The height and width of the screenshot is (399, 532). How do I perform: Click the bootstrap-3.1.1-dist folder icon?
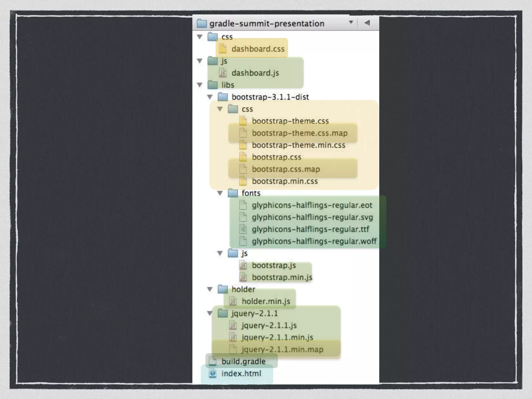click(223, 97)
